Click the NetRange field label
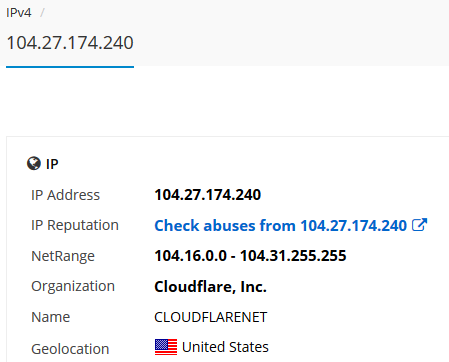This screenshot has width=449, height=362. pos(63,256)
